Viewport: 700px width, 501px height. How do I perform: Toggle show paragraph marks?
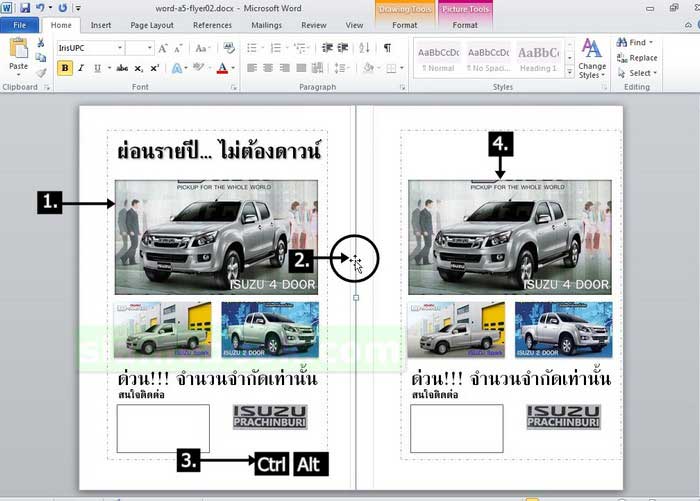point(387,48)
